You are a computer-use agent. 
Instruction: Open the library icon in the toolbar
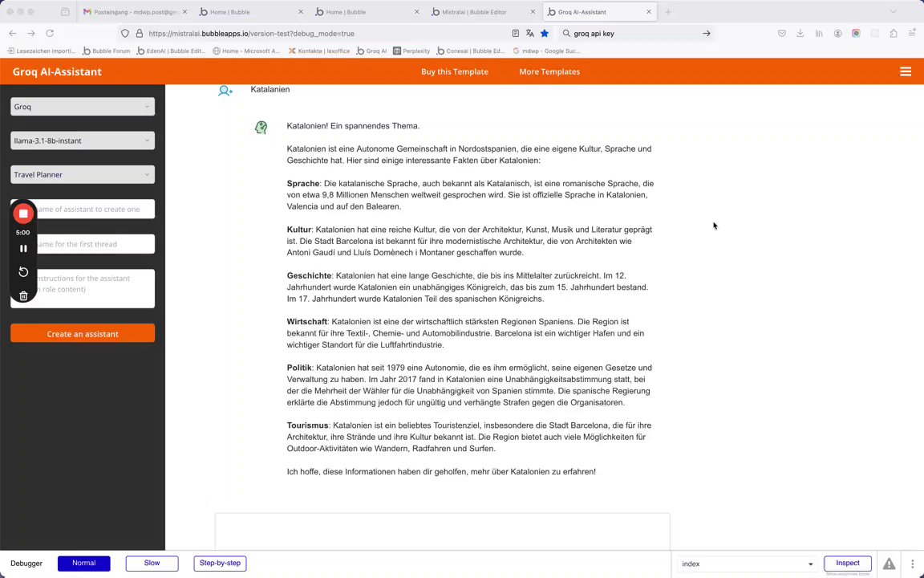(819, 34)
